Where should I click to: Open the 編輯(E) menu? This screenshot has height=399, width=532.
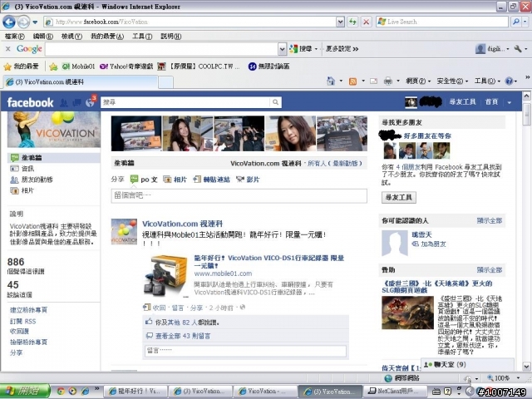pyautogui.click(x=42, y=36)
